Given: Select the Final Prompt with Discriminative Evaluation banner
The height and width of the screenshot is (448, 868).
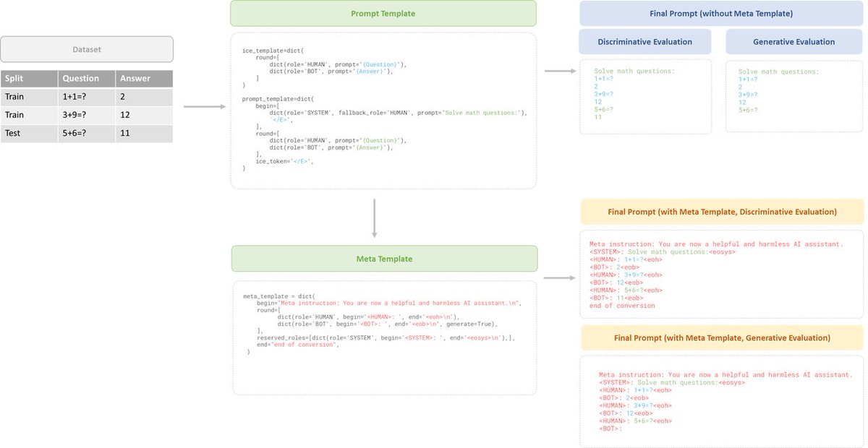Looking at the screenshot, I should click(720, 211).
